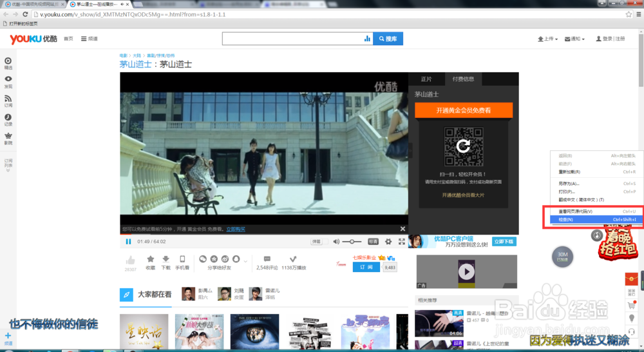Select 检查(N) in the context menu
The width and height of the screenshot is (644, 352).
coord(597,220)
